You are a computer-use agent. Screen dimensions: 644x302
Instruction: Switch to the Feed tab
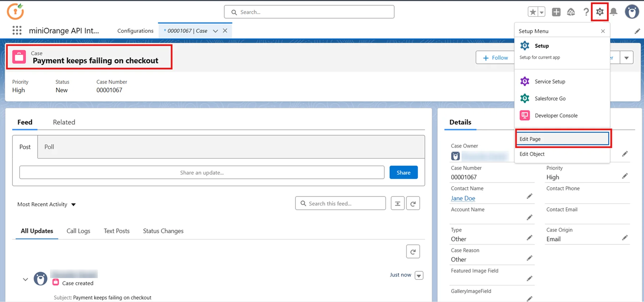pos(25,122)
